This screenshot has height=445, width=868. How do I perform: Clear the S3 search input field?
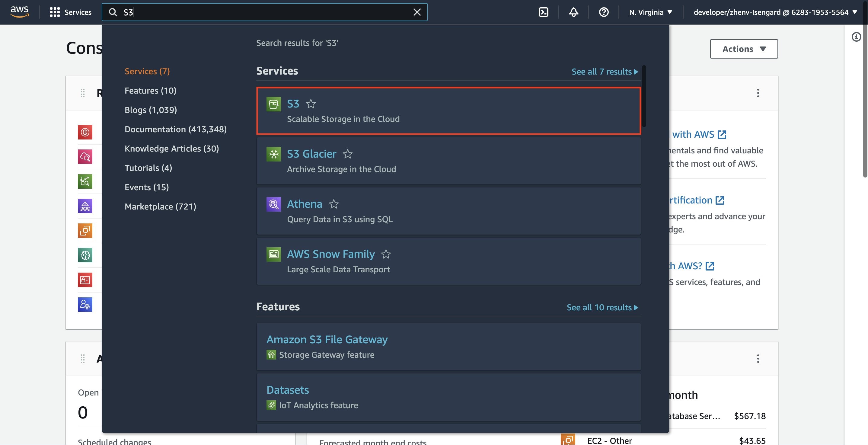click(x=416, y=12)
